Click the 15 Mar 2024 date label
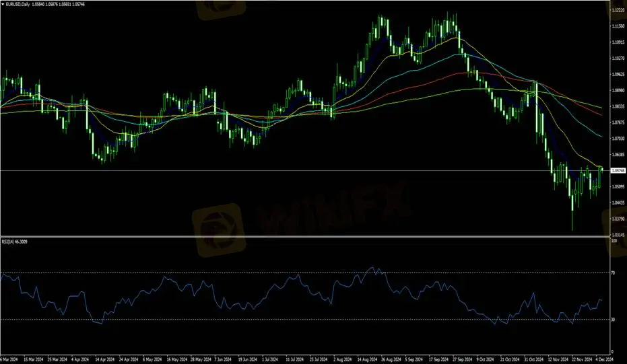Viewport: 627px width, 364px height. [x=34, y=359]
